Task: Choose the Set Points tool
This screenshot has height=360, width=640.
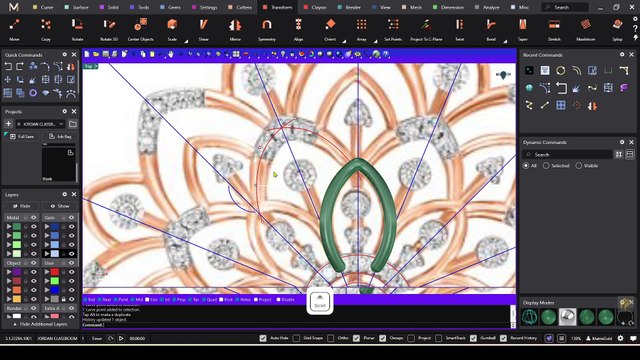Action: tap(393, 29)
